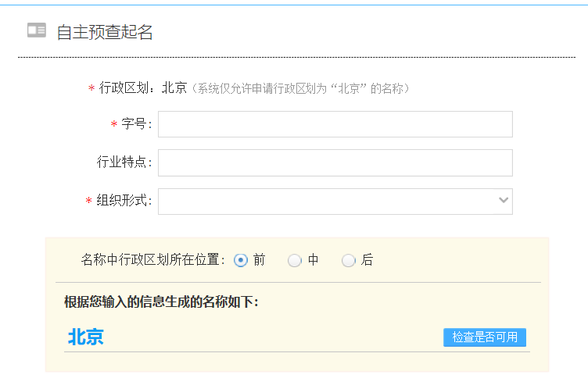Click the chevron arrow of 组织形式 select
588x389 pixels.
tap(503, 201)
